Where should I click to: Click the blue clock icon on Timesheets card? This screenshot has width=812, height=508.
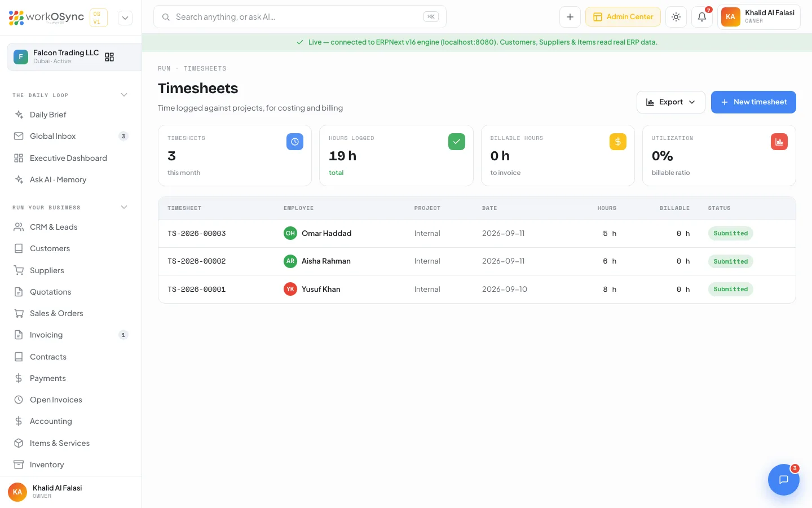(295, 142)
